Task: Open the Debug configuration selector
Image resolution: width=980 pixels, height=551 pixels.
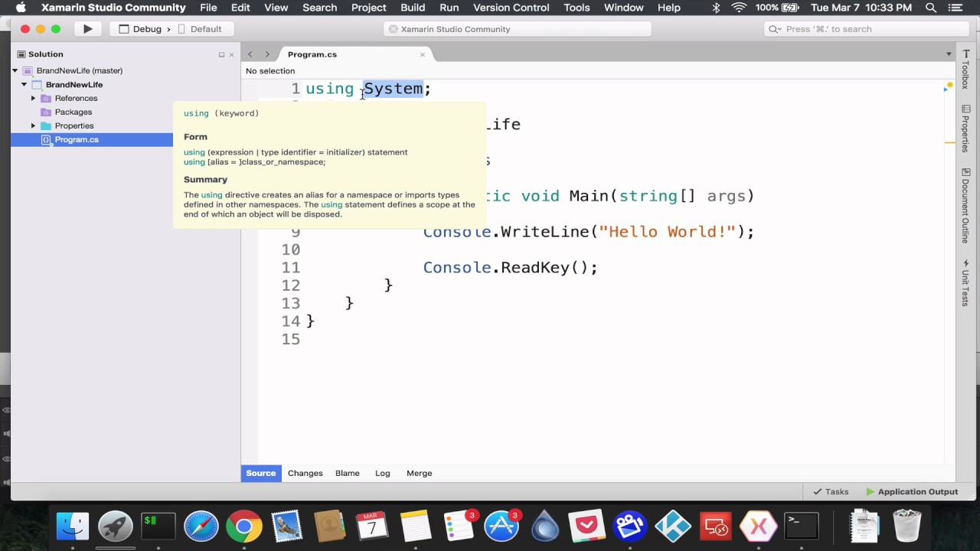Action: [140, 29]
